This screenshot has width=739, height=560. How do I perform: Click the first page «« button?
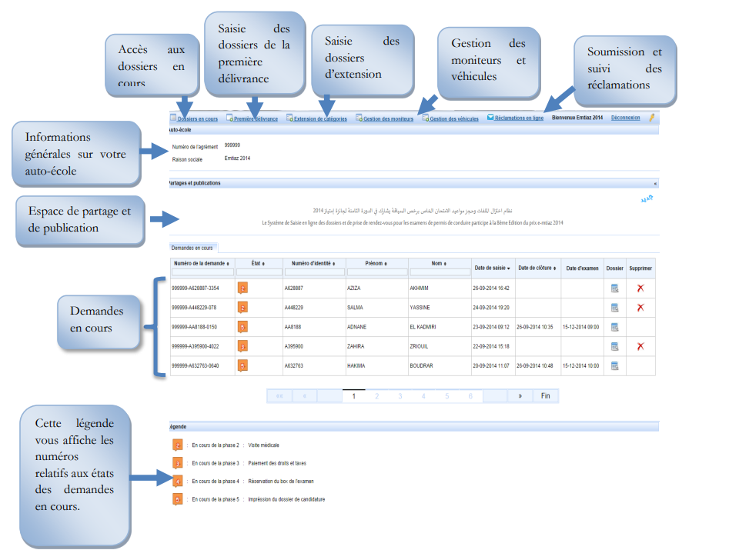280,396
